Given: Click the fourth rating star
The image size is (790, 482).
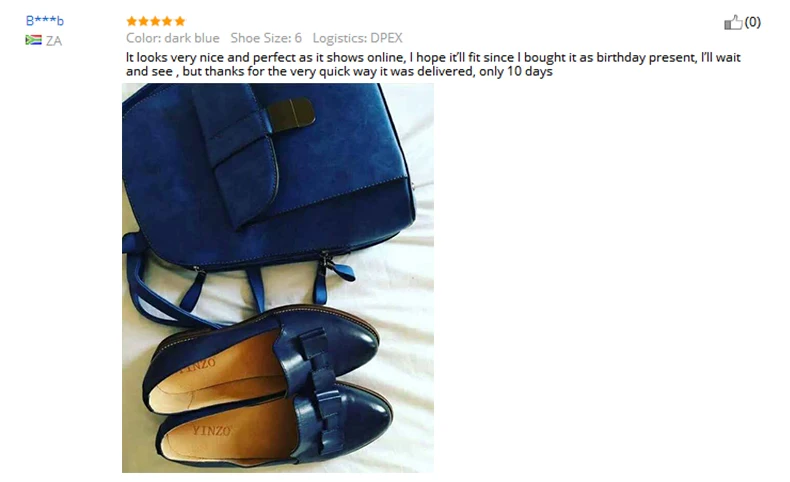Looking at the screenshot, I should tap(168, 21).
